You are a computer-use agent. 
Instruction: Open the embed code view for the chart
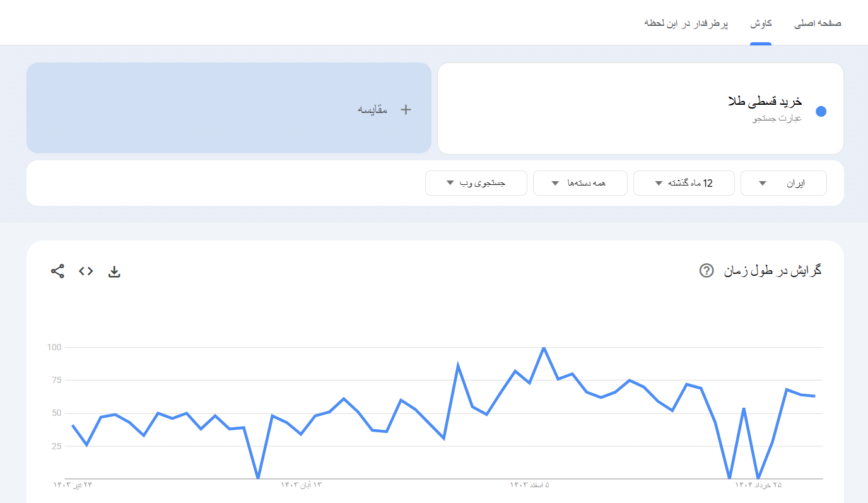(85, 271)
